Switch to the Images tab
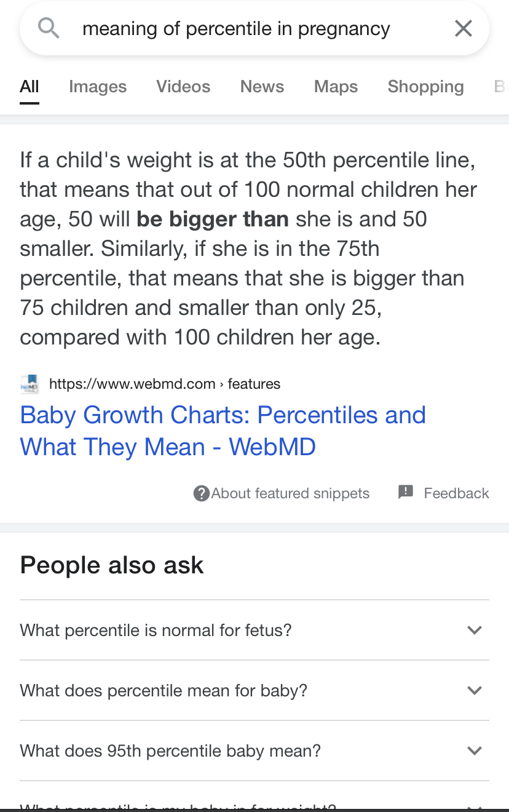The height and width of the screenshot is (812, 509). [x=98, y=87]
